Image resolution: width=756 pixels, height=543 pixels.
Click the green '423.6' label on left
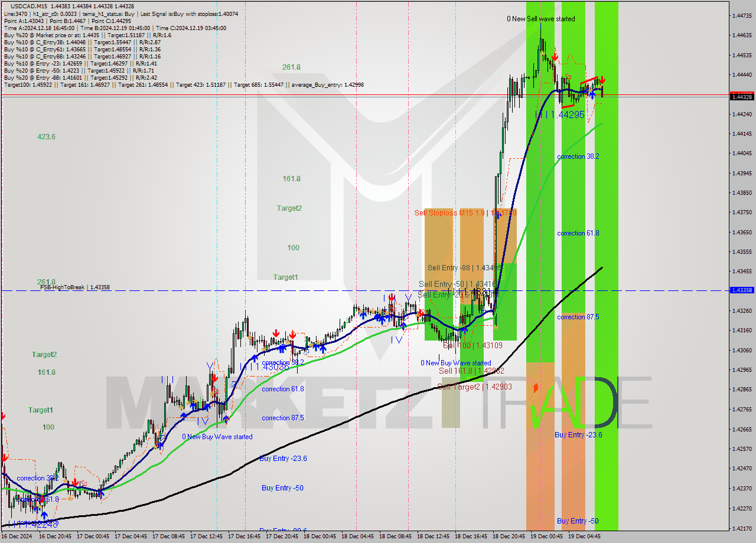(x=46, y=137)
